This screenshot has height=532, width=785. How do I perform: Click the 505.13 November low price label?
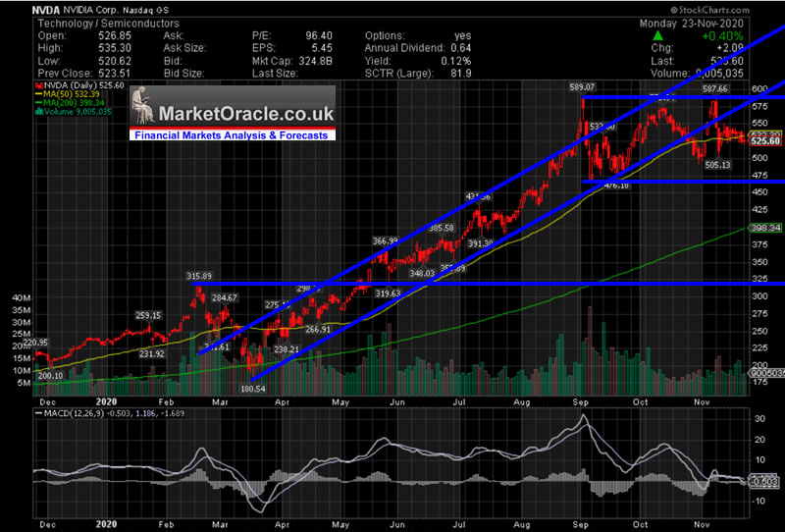[x=718, y=164]
